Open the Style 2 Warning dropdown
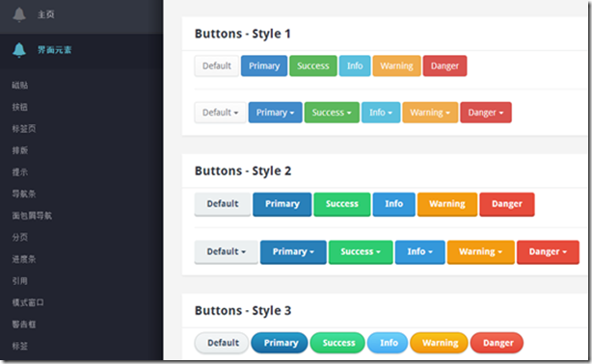The height and width of the screenshot is (364, 592). pyautogui.click(x=480, y=252)
